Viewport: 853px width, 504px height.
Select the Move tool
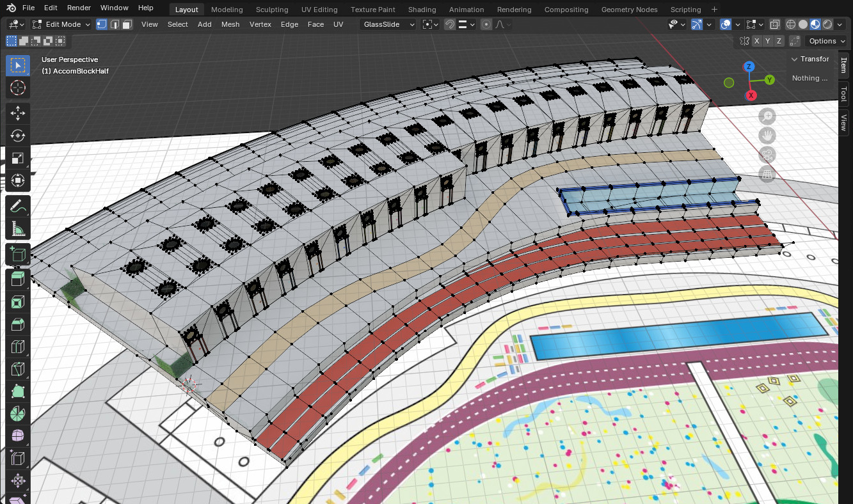click(x=17, y=113)
